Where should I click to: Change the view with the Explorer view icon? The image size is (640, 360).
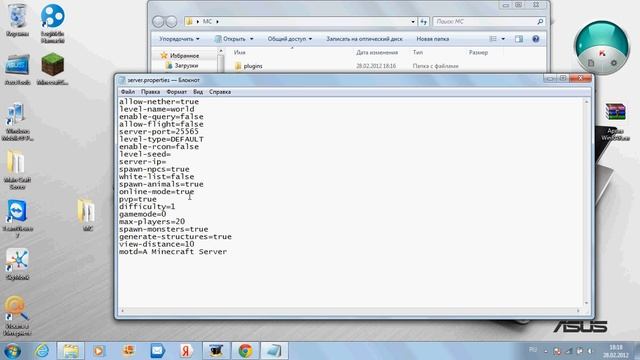[493, 39]
